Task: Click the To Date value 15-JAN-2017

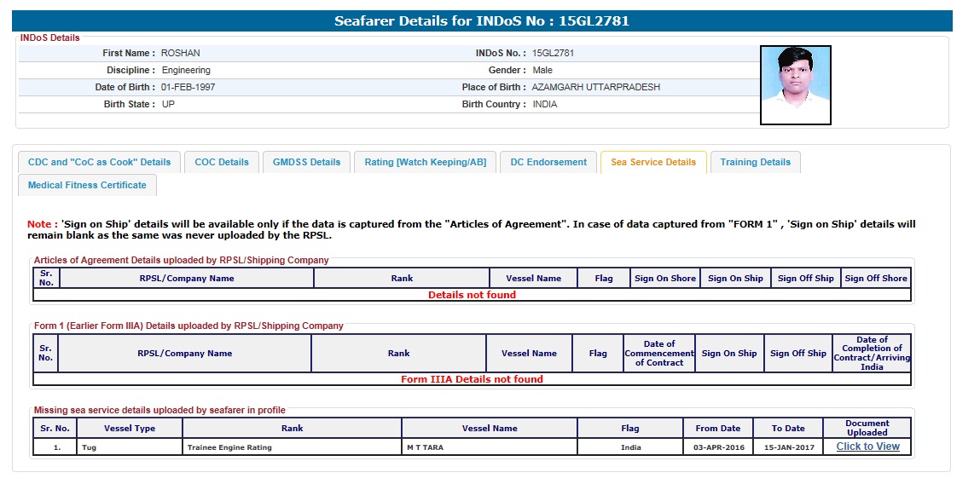Action: coord(788,447)
